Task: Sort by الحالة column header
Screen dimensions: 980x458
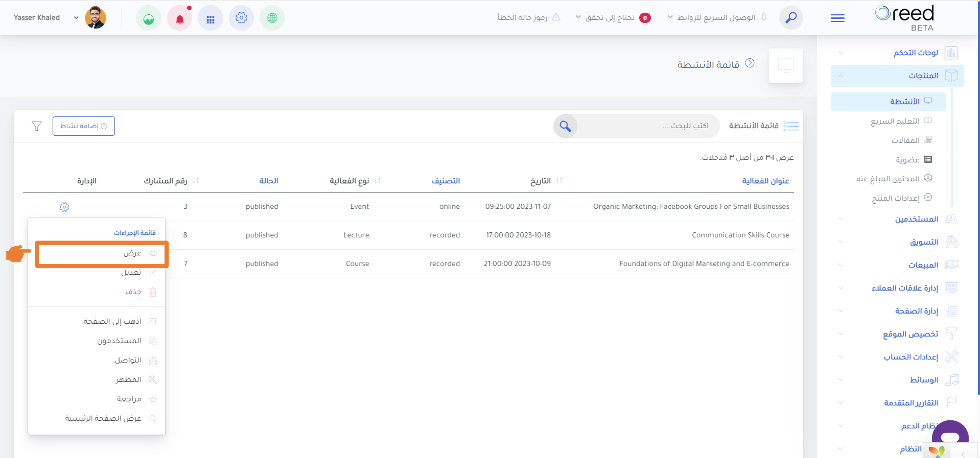Action: tap(269, 181)
